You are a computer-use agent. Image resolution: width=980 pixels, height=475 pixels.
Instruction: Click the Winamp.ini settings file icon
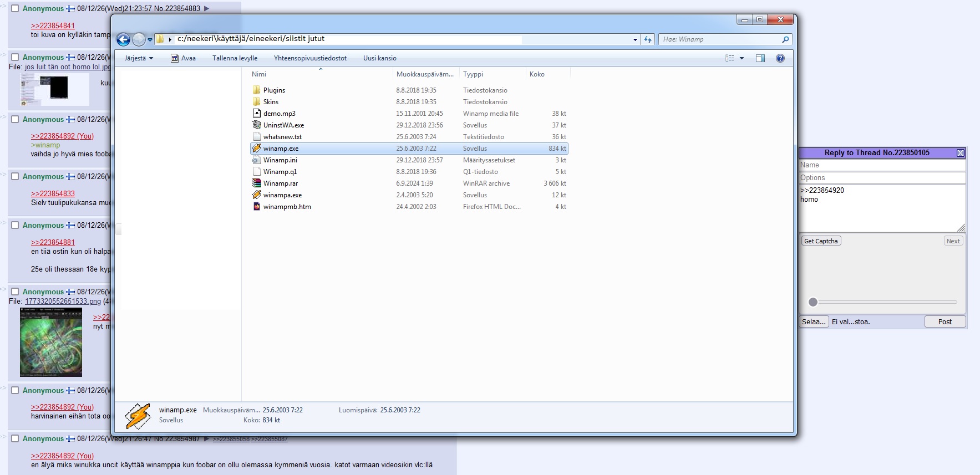tap(256, 160)
